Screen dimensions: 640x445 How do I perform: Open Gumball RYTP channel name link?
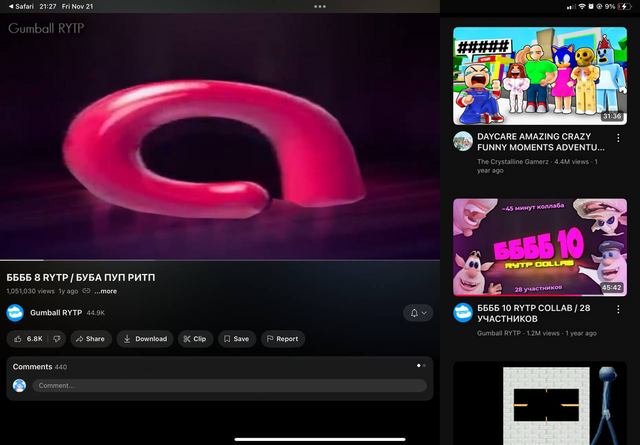[56, 313]
